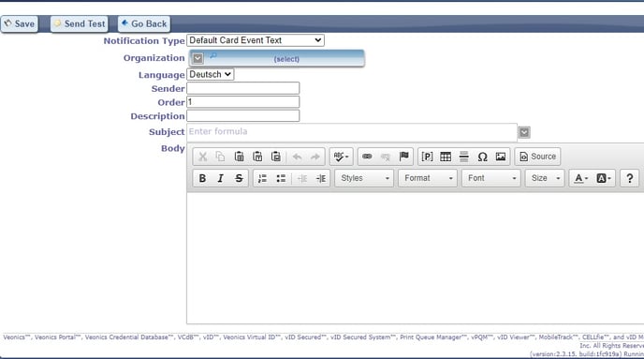Insert a table into the body
Viewport: 644px width, 359px height.
pos(446,157)
